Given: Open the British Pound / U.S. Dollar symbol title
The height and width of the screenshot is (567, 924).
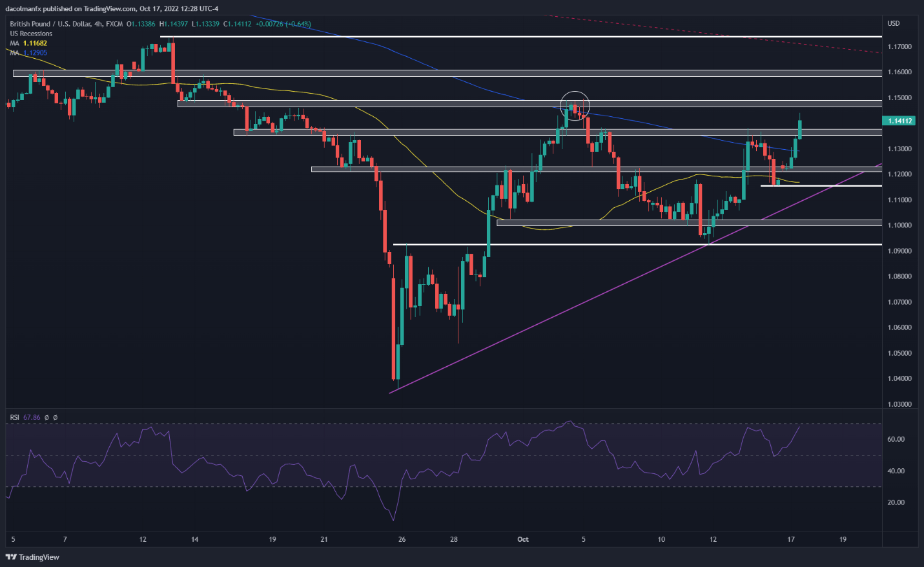Looking at the screenshot, I should (x=66, y=24).
